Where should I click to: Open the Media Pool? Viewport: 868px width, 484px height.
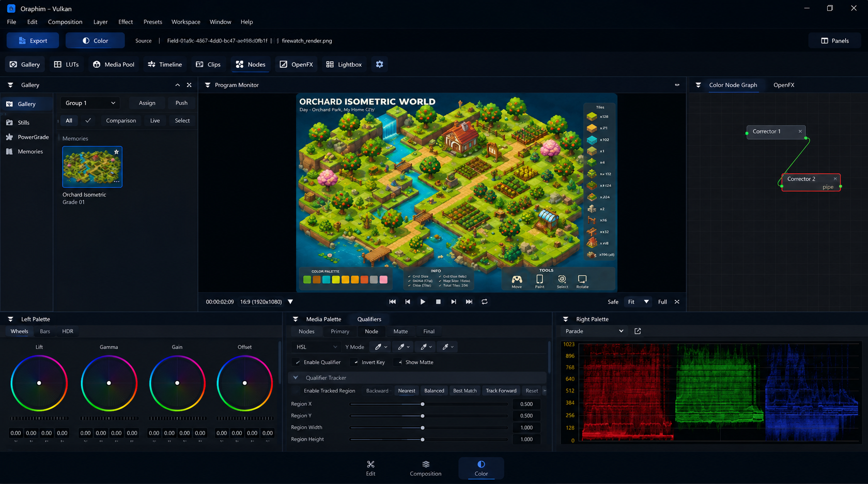click(x=114, y=65)
